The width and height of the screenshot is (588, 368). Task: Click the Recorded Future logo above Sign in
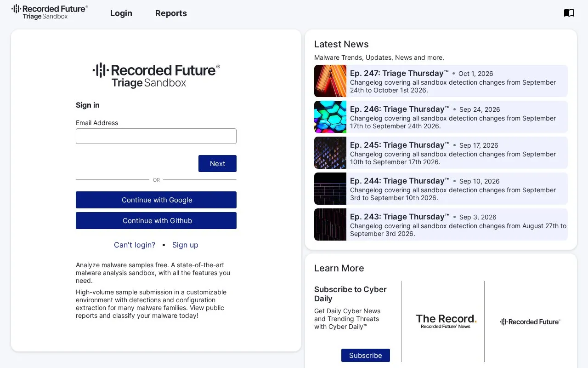click(156, 75)
